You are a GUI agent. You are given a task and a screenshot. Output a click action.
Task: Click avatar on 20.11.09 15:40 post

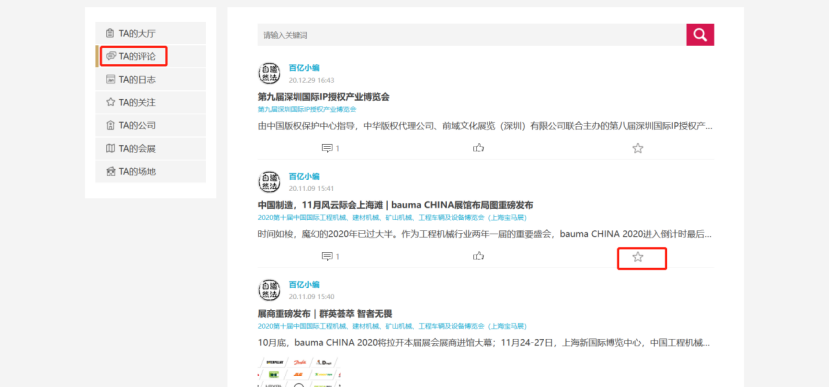pos(269,290)
